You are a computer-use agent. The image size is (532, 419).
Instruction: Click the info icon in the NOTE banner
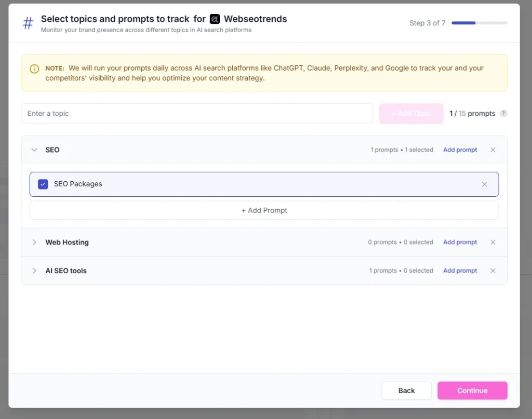34,69
